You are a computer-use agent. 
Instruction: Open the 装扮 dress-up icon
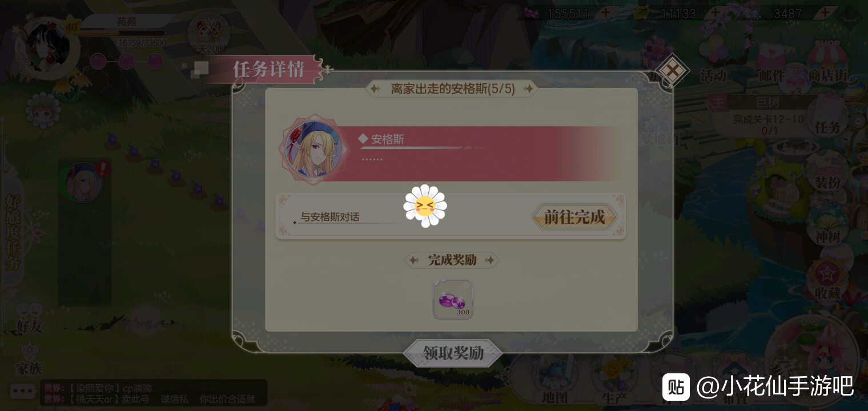[x=827, y=171]
